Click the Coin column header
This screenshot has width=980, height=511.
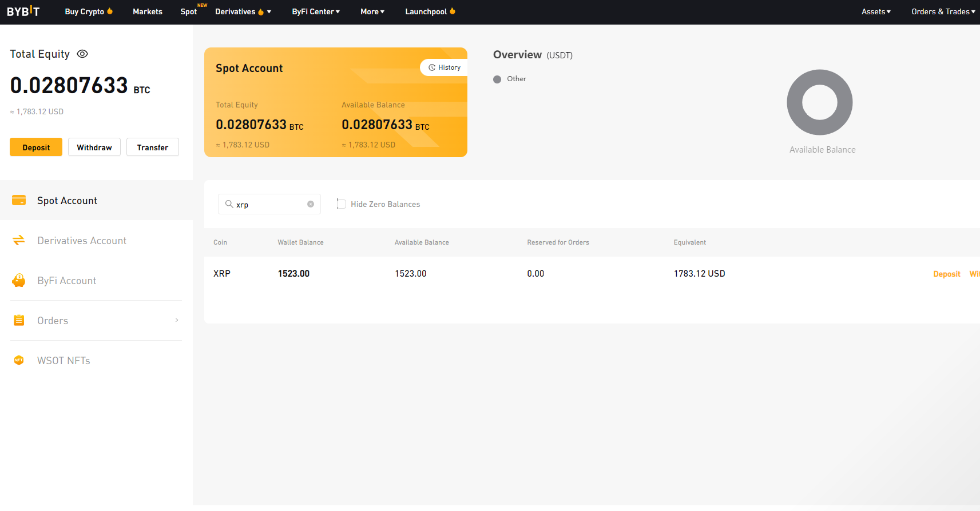tap(220, 242)
